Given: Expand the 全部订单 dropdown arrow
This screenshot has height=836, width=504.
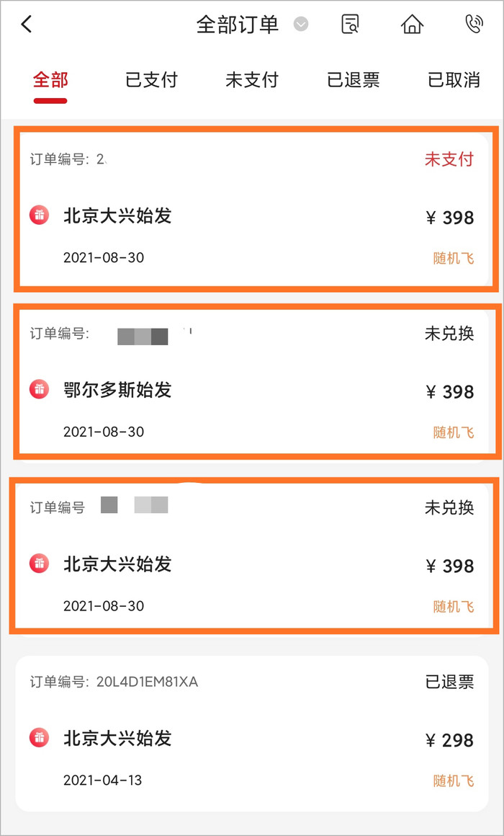Looking at the screenshot, I should click(x=301, y=25).
